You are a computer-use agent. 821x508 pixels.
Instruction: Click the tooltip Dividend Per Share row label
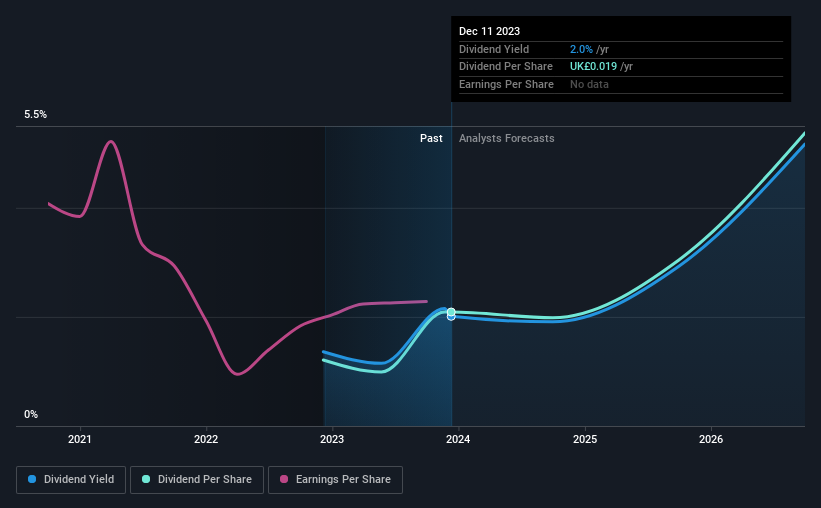[x=506, y=67]
